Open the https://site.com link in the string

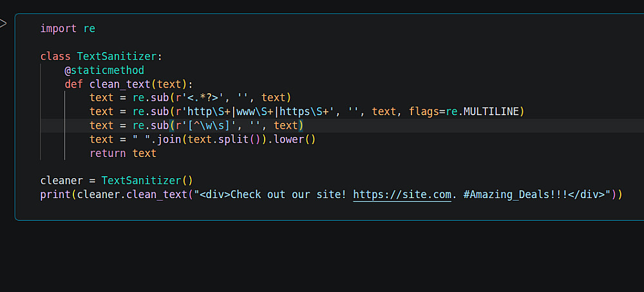402,194
